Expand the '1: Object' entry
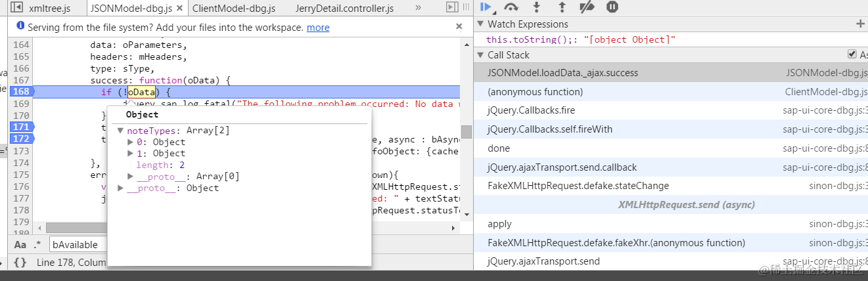The height and width of the screenshot is (281, 868). pyautogui.click(x=130, y=153)
